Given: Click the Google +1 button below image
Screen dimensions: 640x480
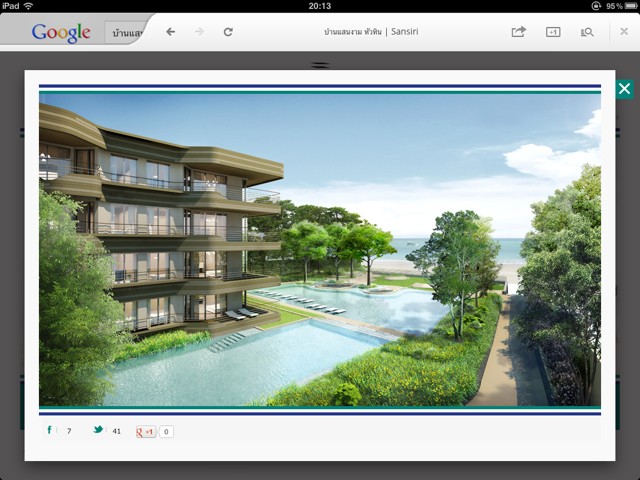Looking at the screenshot, I should (x=145, y=432).
